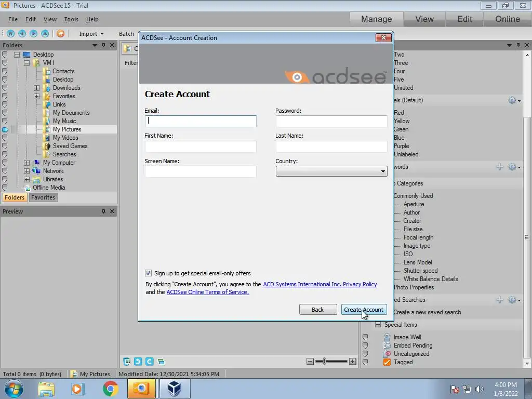Expand the My Computer node

[26, 163]
